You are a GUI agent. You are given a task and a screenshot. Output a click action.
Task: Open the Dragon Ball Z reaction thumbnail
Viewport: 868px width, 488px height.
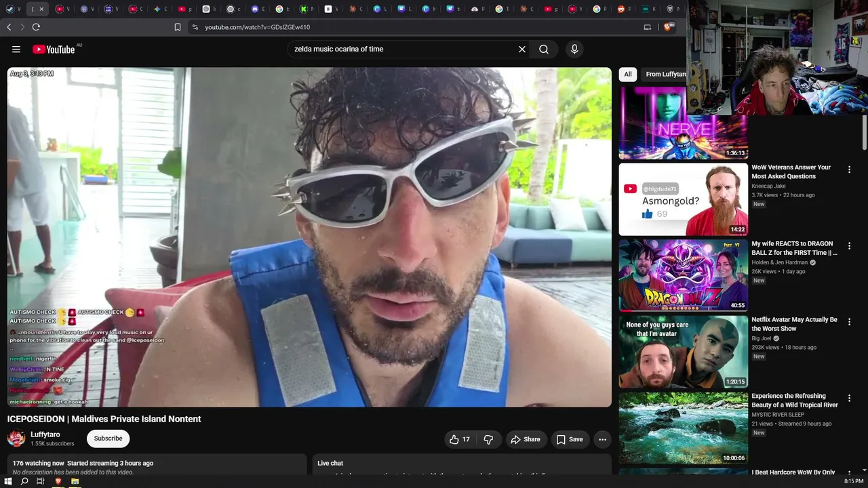coord(684,275)
